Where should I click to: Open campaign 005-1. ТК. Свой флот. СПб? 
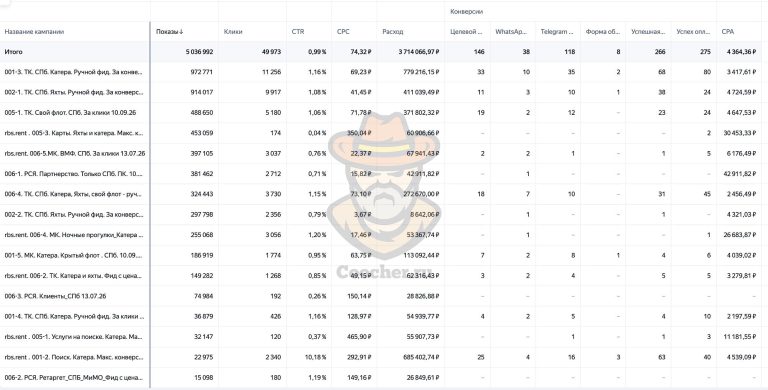70,113
